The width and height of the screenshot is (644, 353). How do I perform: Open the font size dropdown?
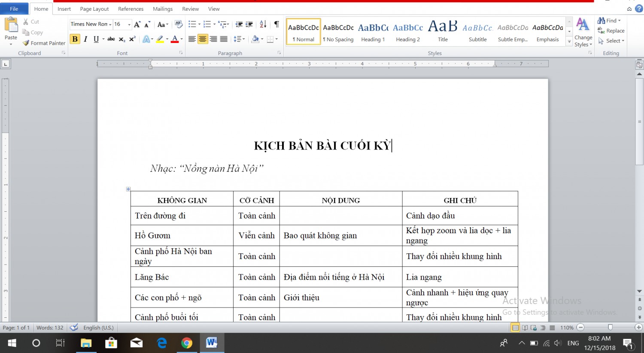(129, 24)
